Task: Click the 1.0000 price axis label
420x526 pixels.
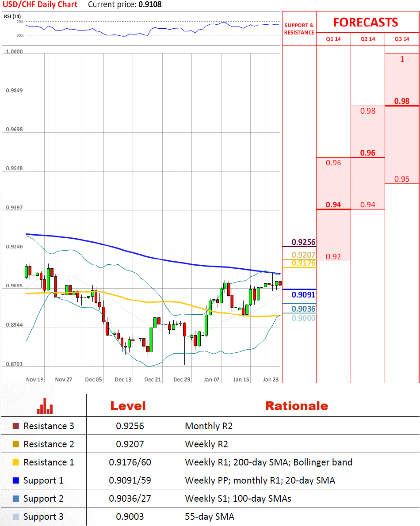Action: click(15, 51)
